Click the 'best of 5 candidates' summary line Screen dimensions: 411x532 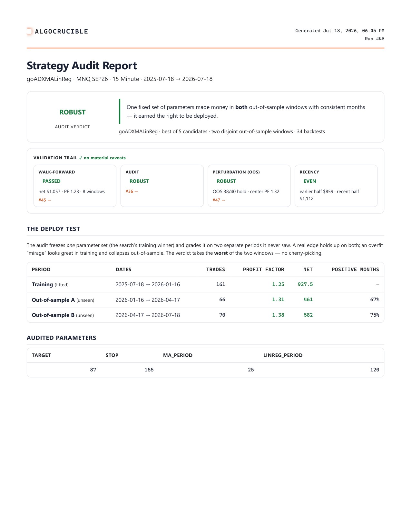(x=222, y=132)
